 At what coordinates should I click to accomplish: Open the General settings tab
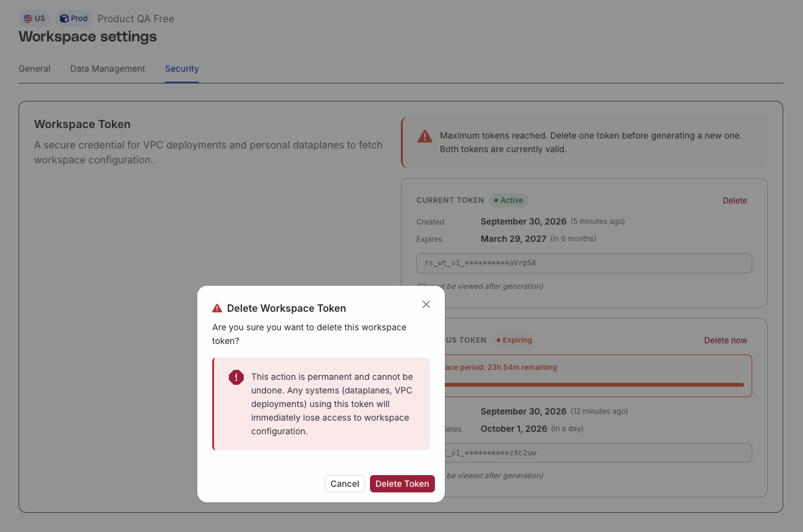coord(35,69)
